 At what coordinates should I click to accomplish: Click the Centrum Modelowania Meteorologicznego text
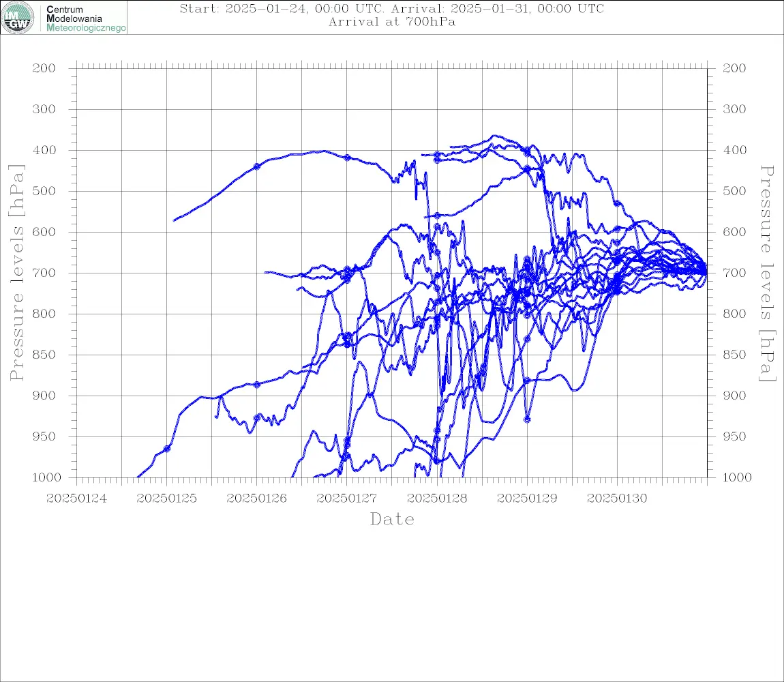tap(85, 18)
